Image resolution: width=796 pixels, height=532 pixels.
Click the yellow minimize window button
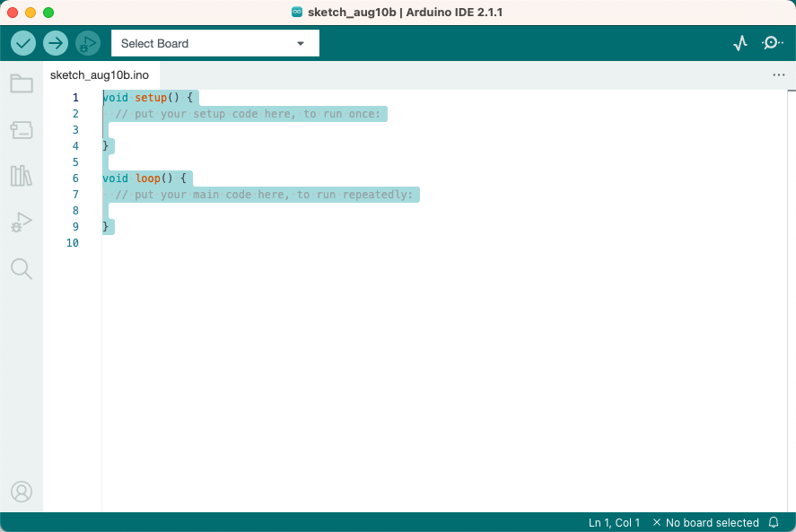(x=31, y=13)
